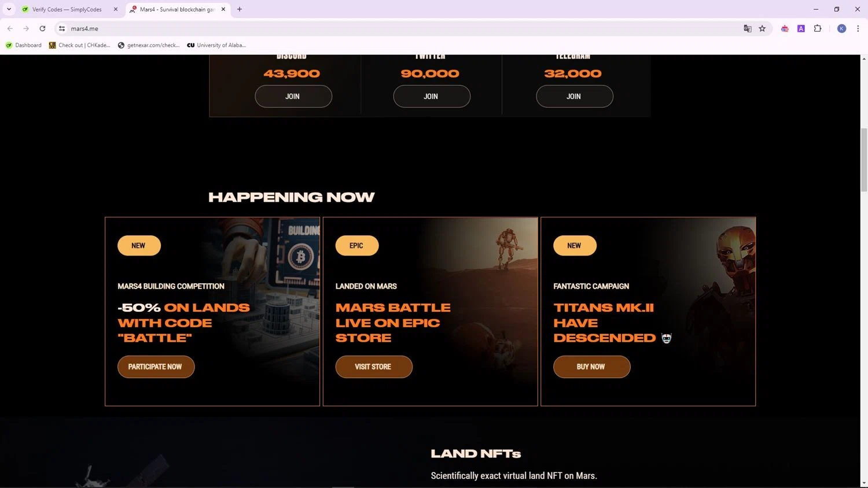868x488 pixels.
Task: Open the Chrome profile avatar
Action: click(x=841, y=28)
